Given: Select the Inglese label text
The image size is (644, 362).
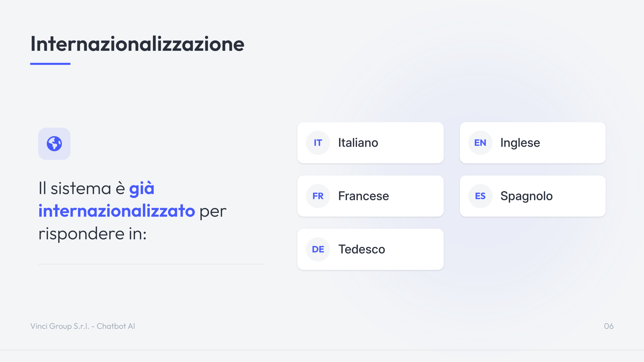Looking at the screenshot, I should [x=520, y=143].
